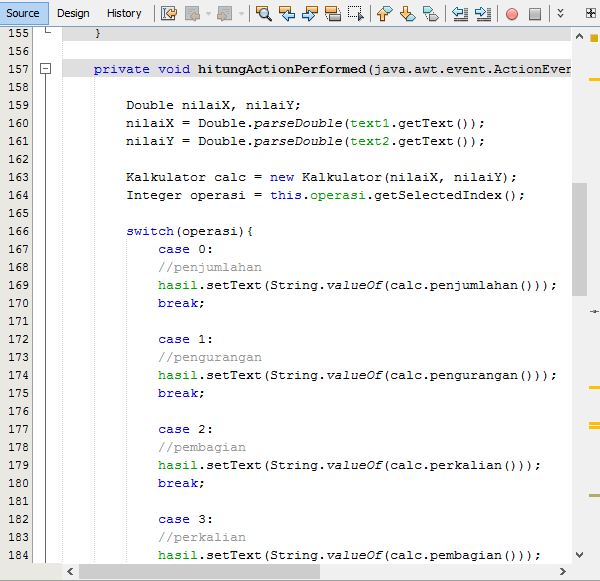Click 'calc.perkalian()' call
600x581 pixels.
(454, 465)
